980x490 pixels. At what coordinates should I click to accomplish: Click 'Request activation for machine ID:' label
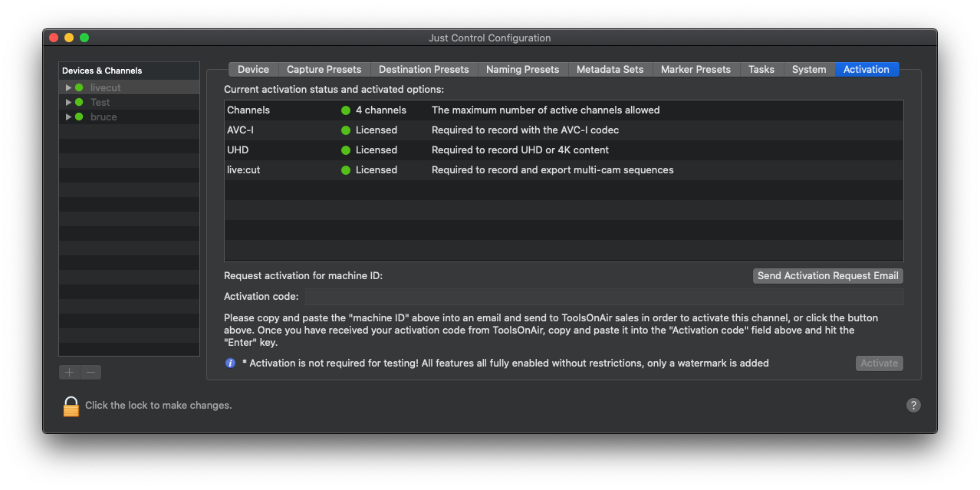click(303, 275)
